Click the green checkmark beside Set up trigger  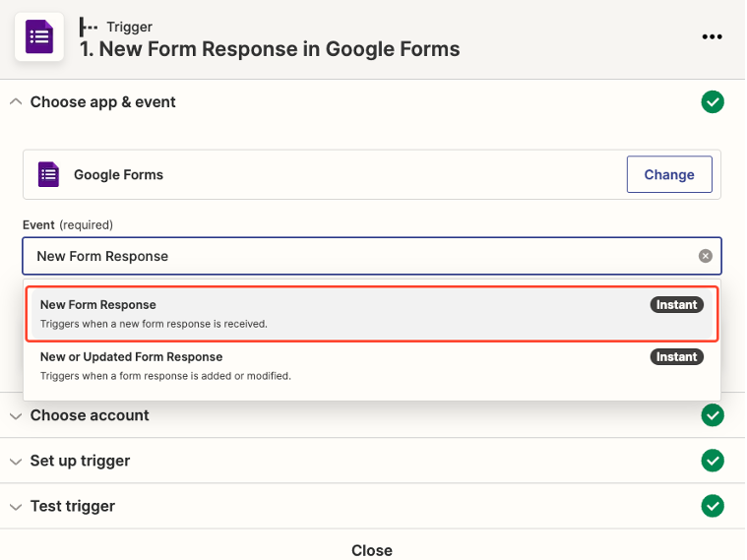713,461
